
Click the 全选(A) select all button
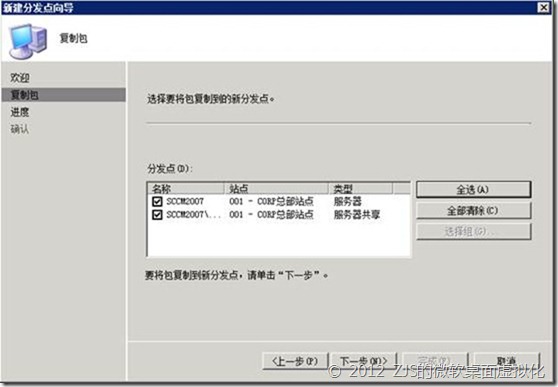point(473,189)
